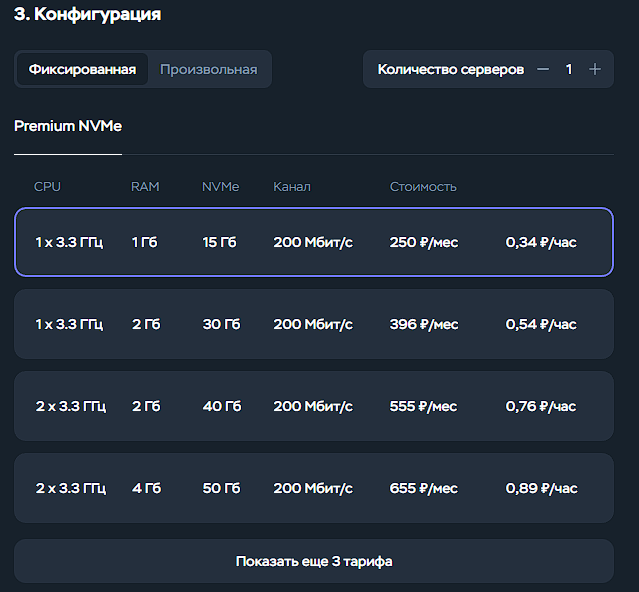Click the CPU column header
Image resolution: width=639 pixels, height=592 pixels.
tap(47, 187)
